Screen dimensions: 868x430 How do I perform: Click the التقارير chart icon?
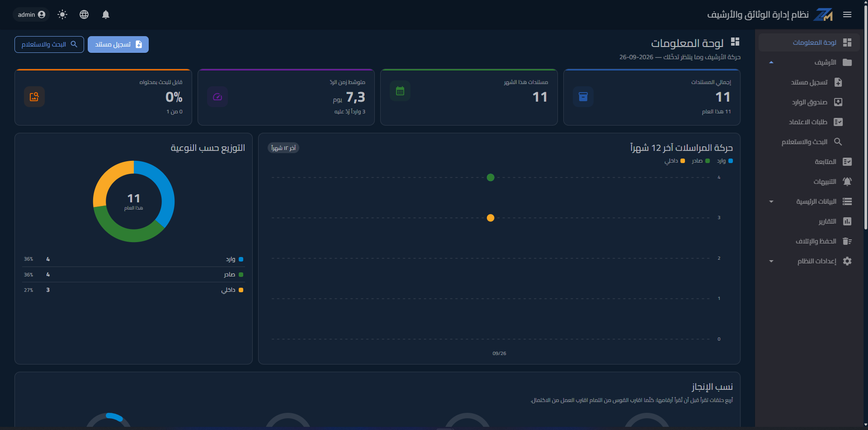click(x=847, y=221)
